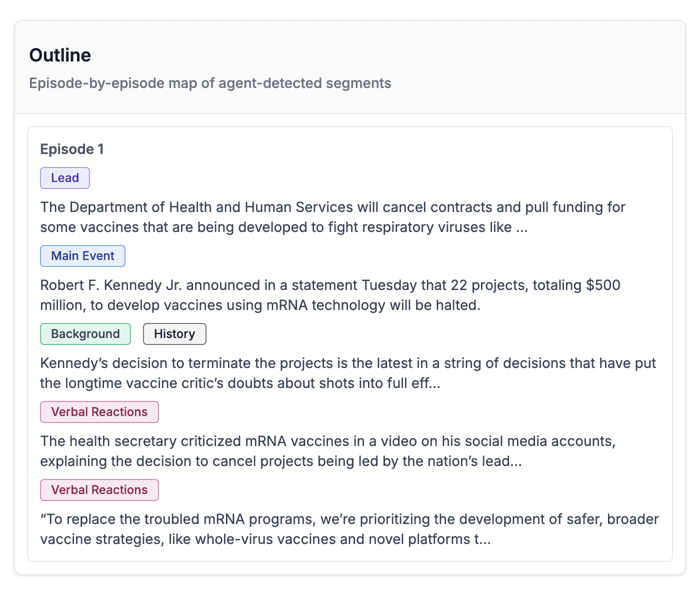Select the Main Event tag
The height and width of the screenshot is (589, 700).
(x=82, y=256)
